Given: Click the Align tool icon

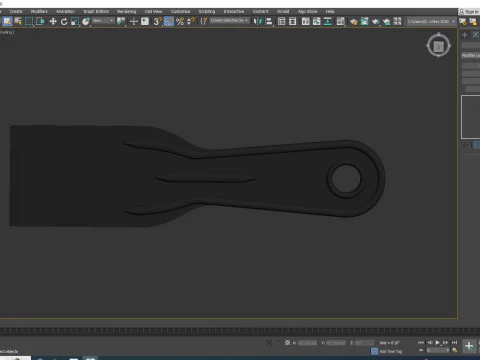Looking at the screenshot, I should coord(269,22).
